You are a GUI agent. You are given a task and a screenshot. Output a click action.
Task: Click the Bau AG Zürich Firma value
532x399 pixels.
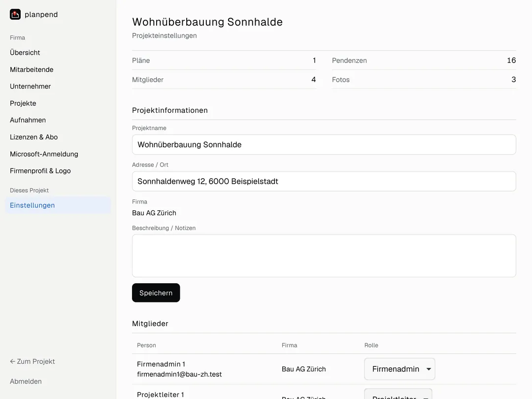click(154, 213)
